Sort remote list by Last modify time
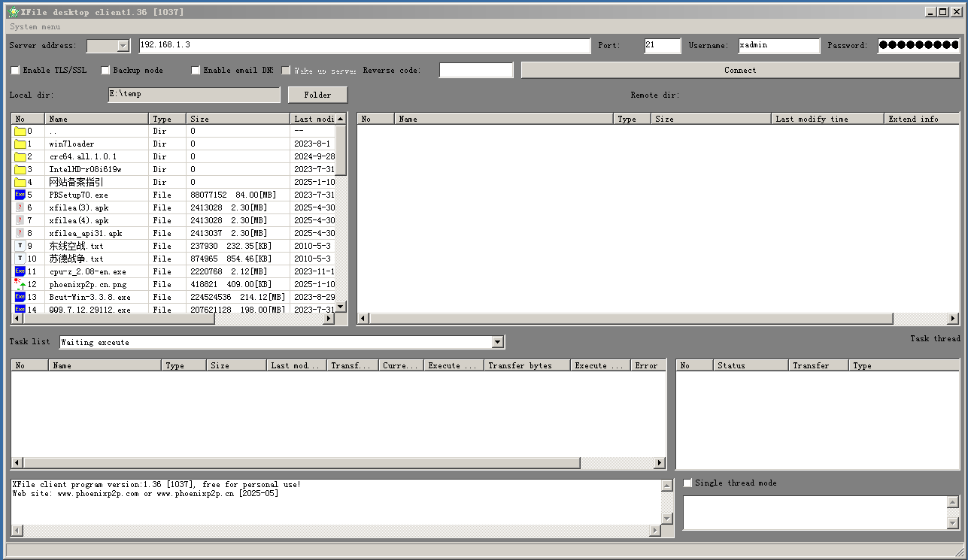 [827, 119]
